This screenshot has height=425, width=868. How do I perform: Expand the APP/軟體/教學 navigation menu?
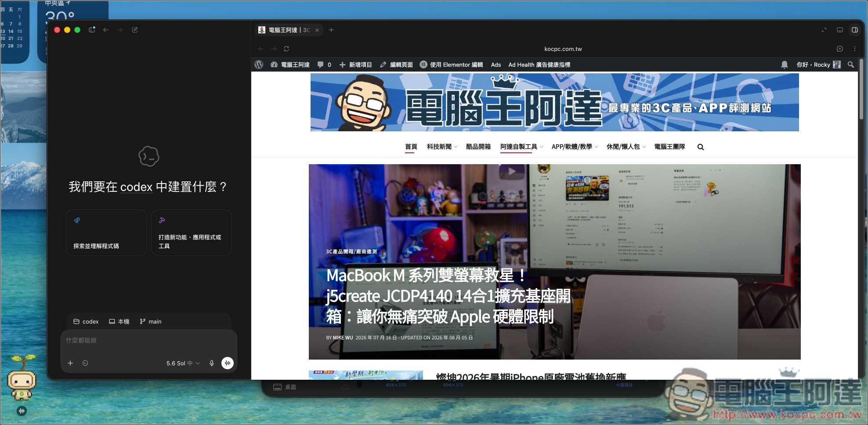click(x=575, y=147)
